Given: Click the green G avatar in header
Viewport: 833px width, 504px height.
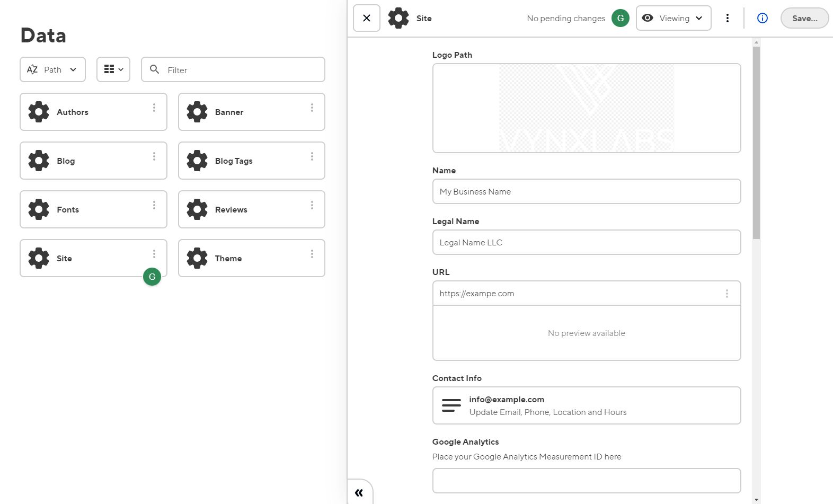Looking at the screenshot, I should click(620, 18).
